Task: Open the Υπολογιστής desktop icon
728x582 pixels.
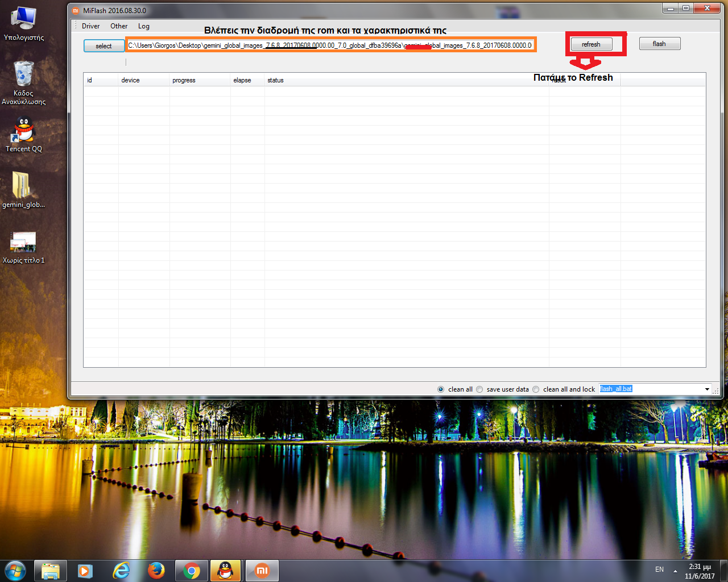Action: pos(24,24)
